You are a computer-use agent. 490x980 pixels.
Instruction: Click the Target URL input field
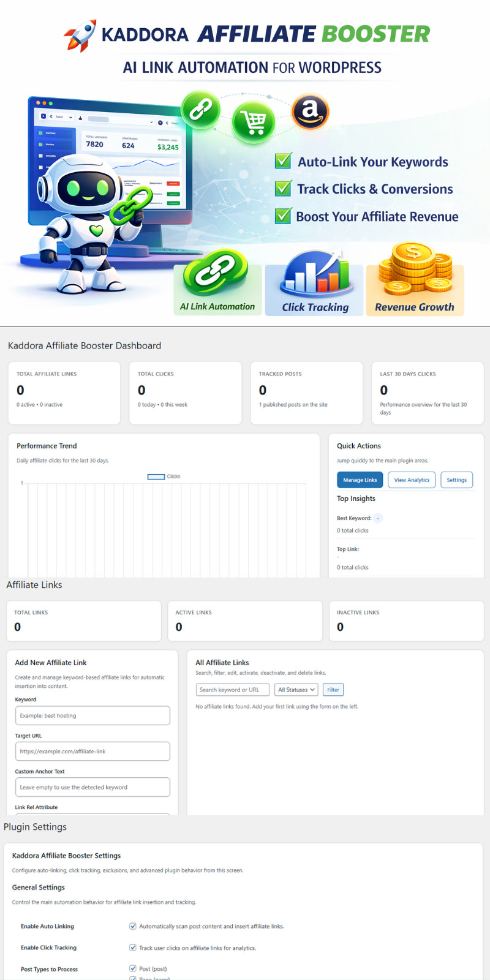point(92,752)
